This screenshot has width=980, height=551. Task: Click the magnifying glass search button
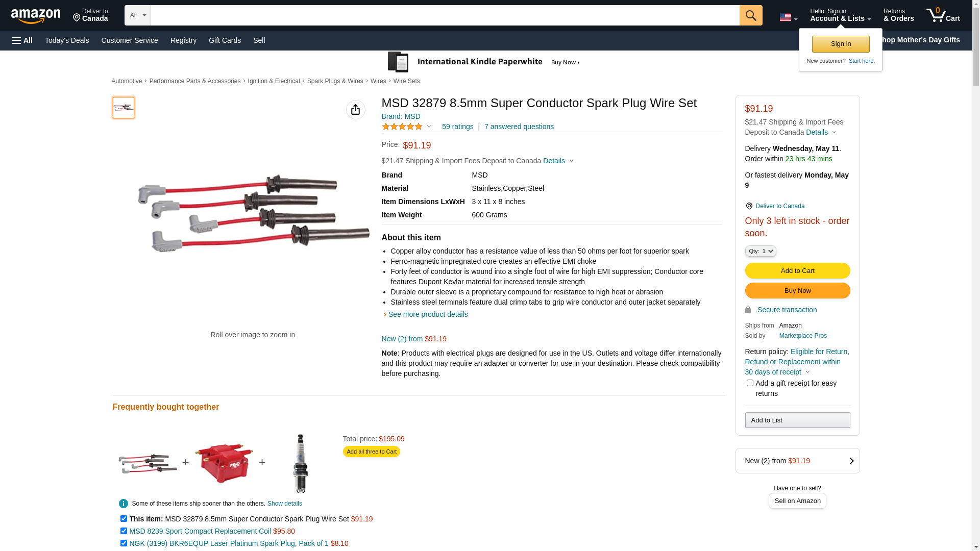click(x=750, y=15)
